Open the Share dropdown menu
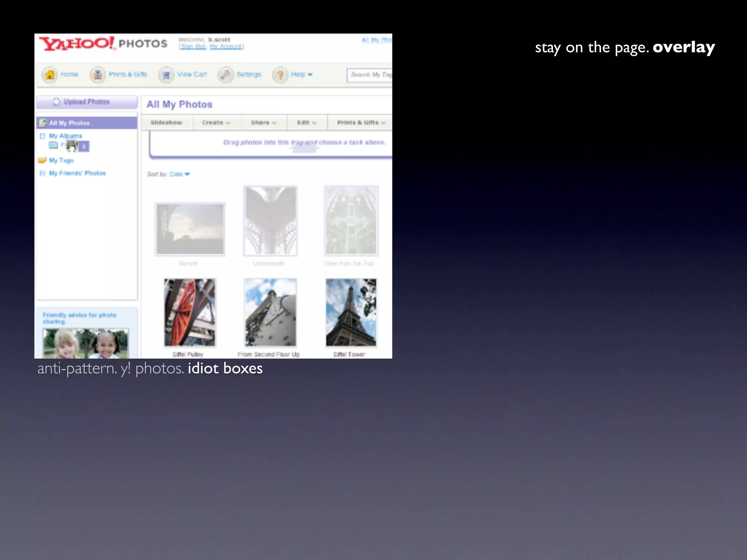747x560 pixels. point(264,122)
